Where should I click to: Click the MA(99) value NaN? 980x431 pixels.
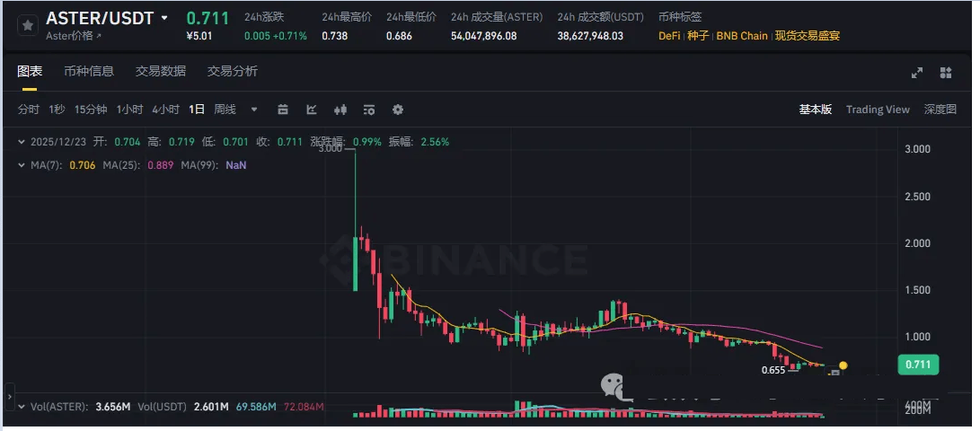235,165
